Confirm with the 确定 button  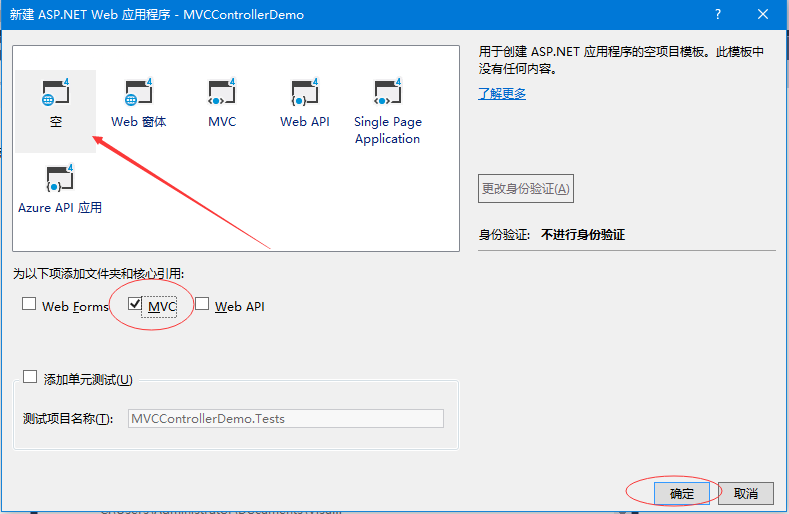[x=681, y=493]
